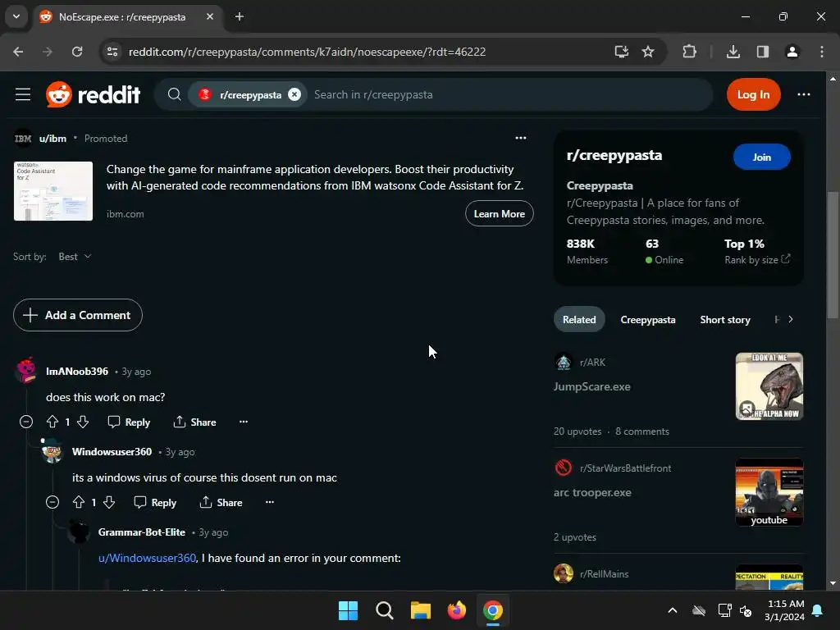Reply to Windowsuser360's comment
The image size is (840, 630).
(x=155, y=503)
